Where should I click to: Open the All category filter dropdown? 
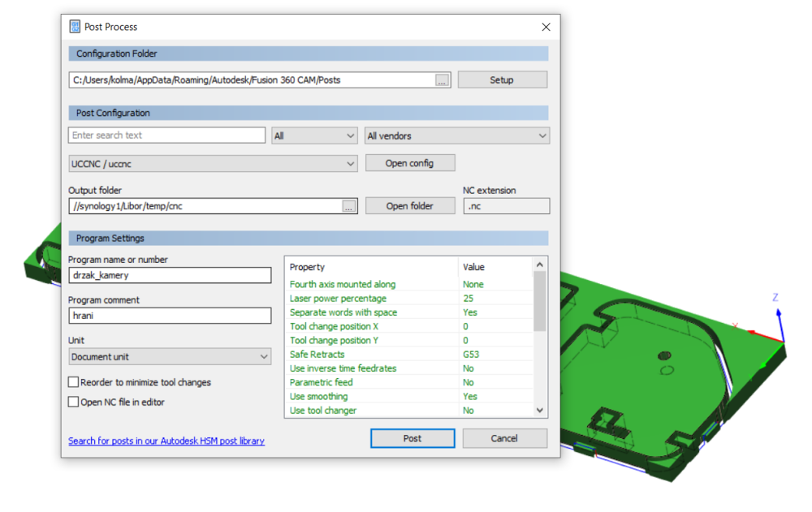coord(314,136)
